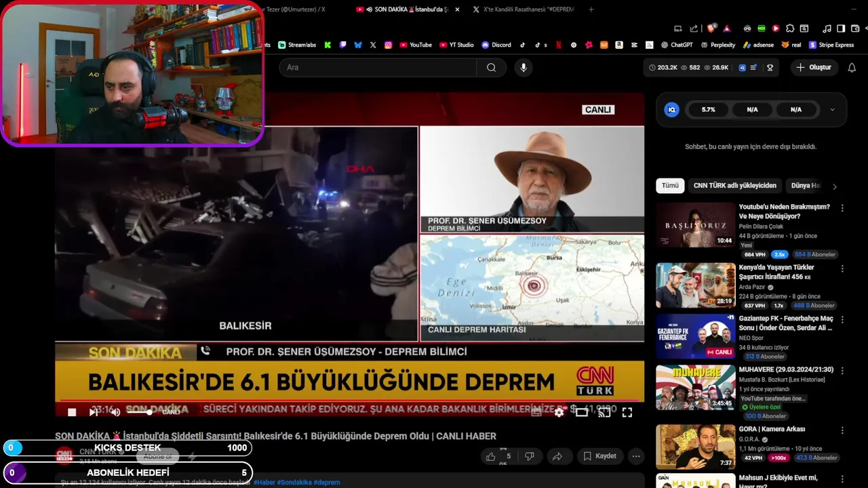868x488 pixels.
Task: Select CNN TÜRK adlı yükleyiciden chip
Action: point(734,186)
